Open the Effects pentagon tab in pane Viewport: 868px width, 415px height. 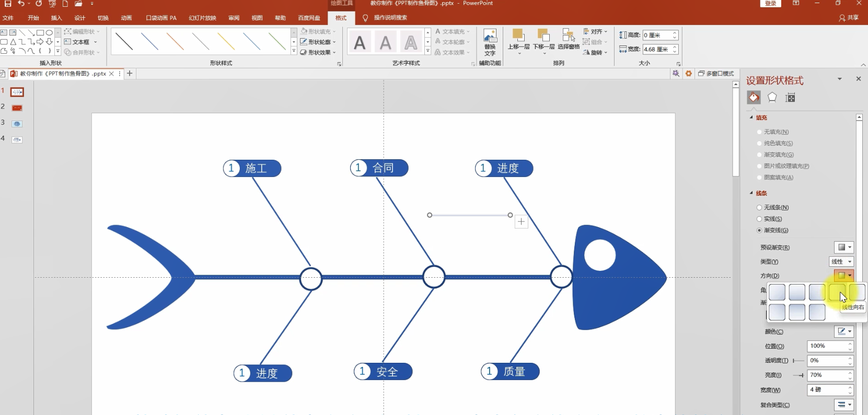[772, 98]
